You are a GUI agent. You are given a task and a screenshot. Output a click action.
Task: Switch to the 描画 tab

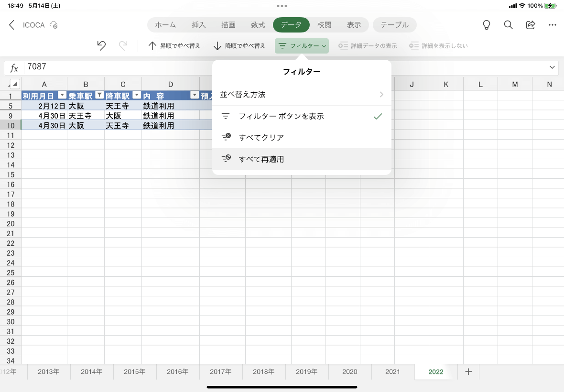pyautogui.click(x=228, y=25)
